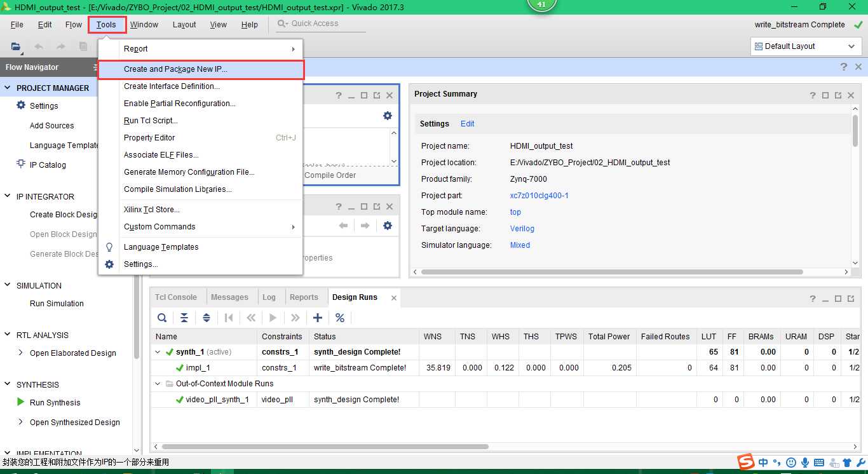
Task: Open Settings gear in Project Manager
Action: [x=21, y=105]
